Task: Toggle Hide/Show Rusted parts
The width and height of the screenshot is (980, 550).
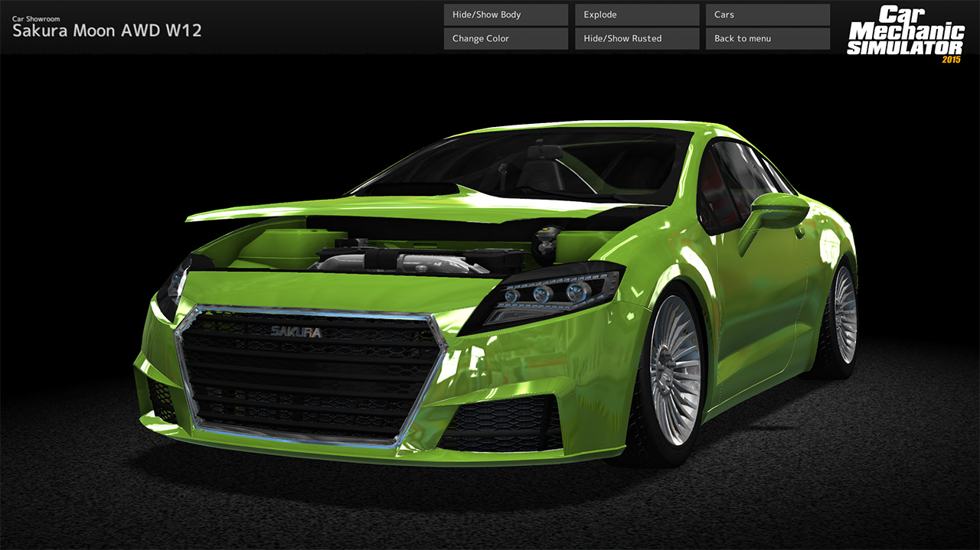Action: point(636,38)
